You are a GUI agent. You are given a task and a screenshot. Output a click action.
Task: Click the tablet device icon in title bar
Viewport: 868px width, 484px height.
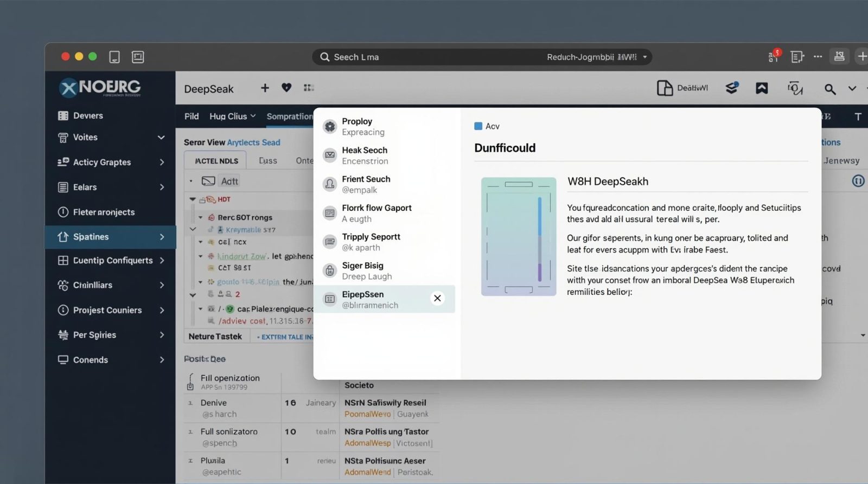click(114, 57)
